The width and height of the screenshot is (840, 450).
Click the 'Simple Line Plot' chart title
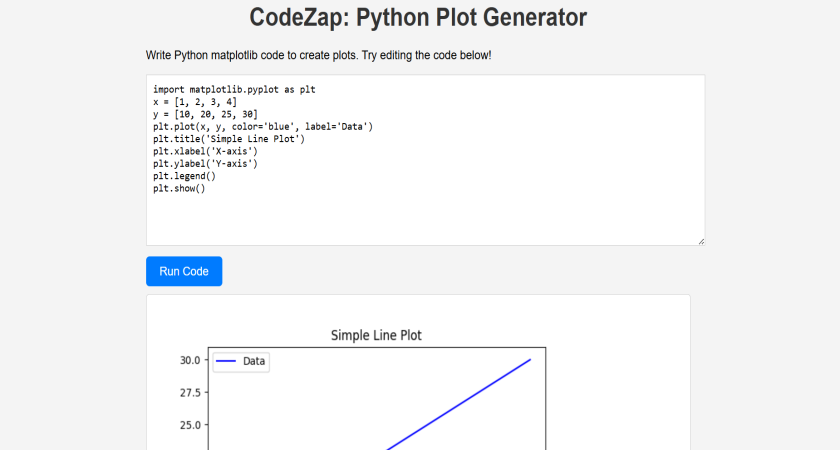click(376, 336)
